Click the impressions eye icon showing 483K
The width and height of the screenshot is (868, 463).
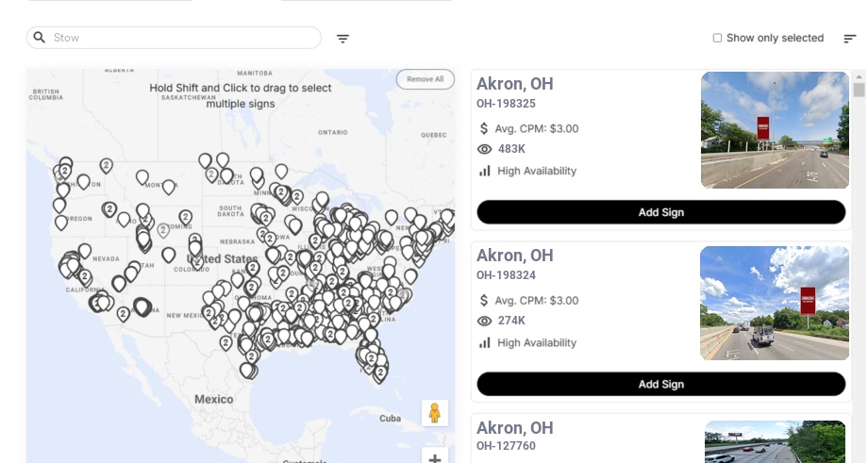(485, 149)
